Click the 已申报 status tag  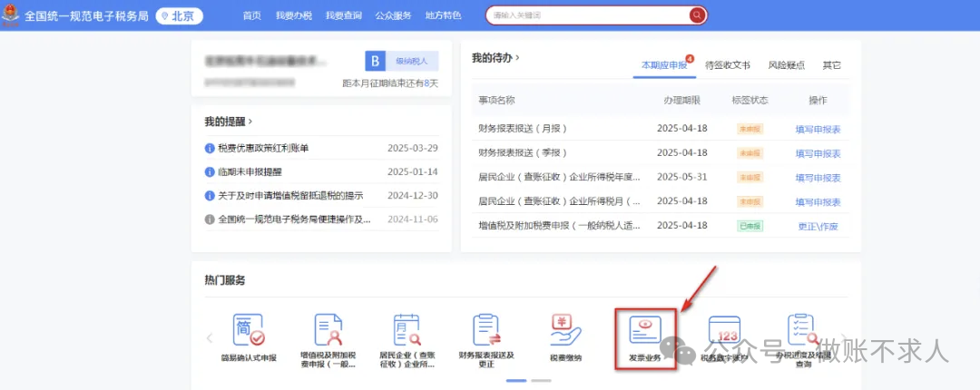pos(750,226)
